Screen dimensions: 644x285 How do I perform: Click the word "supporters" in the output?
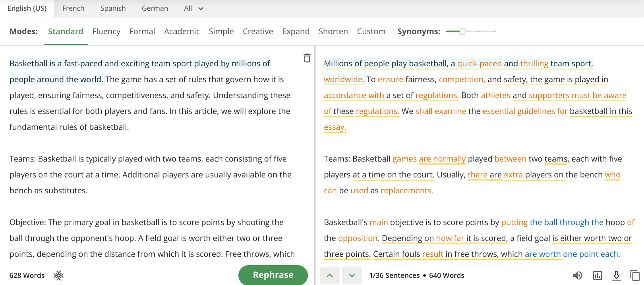click(549, 95)
